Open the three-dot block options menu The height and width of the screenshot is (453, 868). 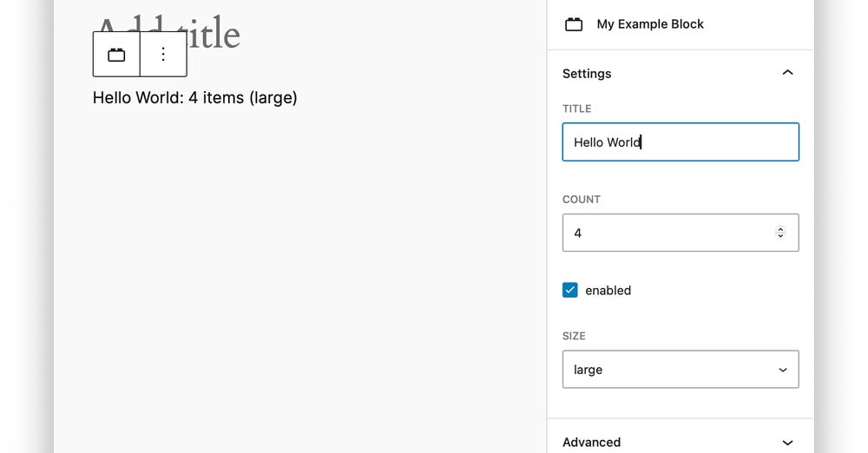163,55
